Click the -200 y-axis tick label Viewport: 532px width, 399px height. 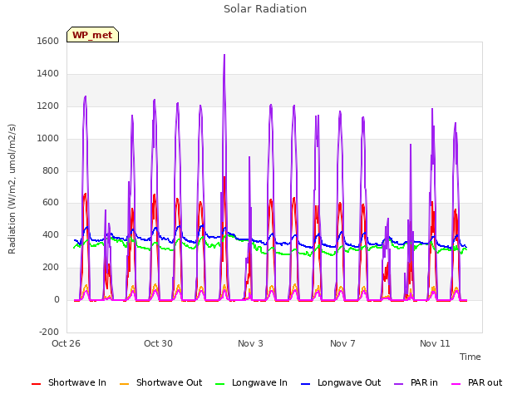(x=49, y=332)
